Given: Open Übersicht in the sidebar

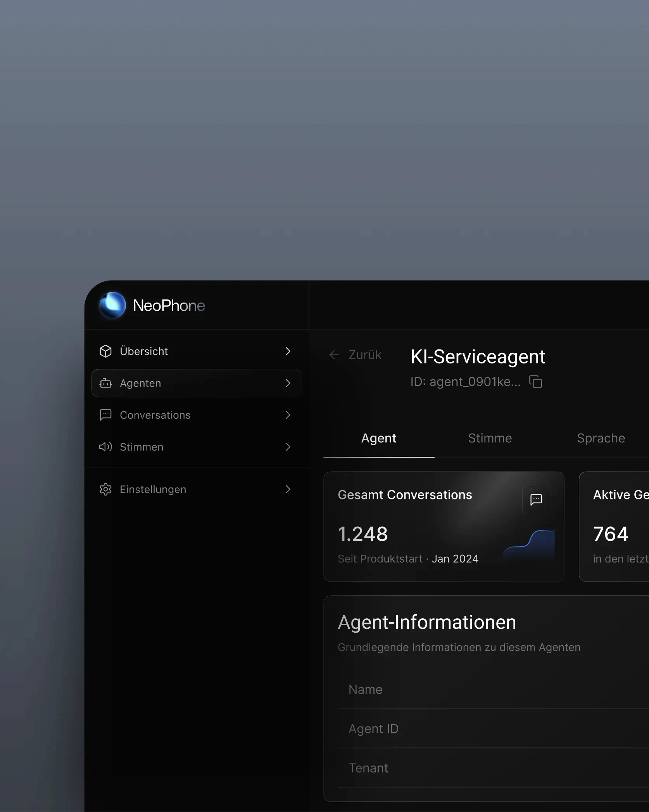Looking at the screenshot, I should (197, 351).
